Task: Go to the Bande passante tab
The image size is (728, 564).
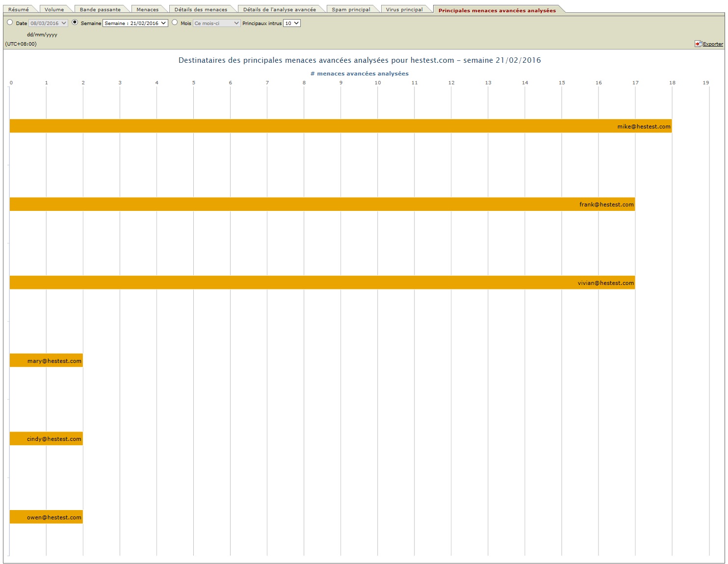Action: click(100, 9)
